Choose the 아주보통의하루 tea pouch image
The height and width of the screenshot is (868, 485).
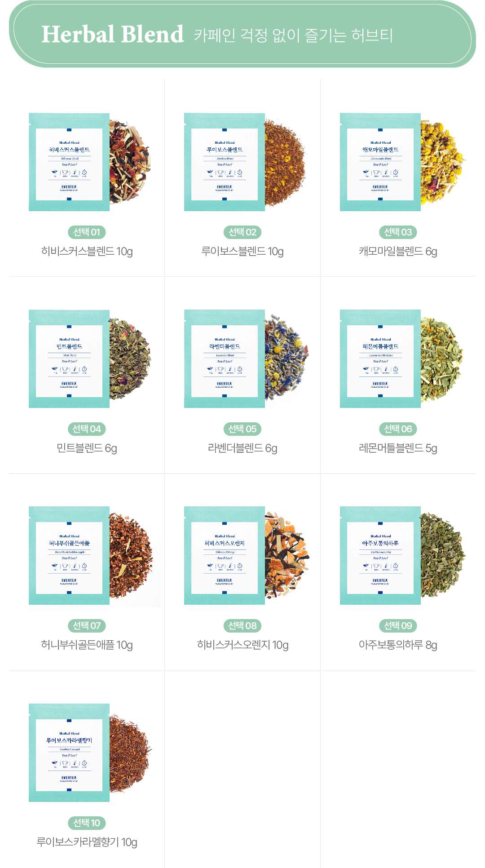(x=380, y=556)
